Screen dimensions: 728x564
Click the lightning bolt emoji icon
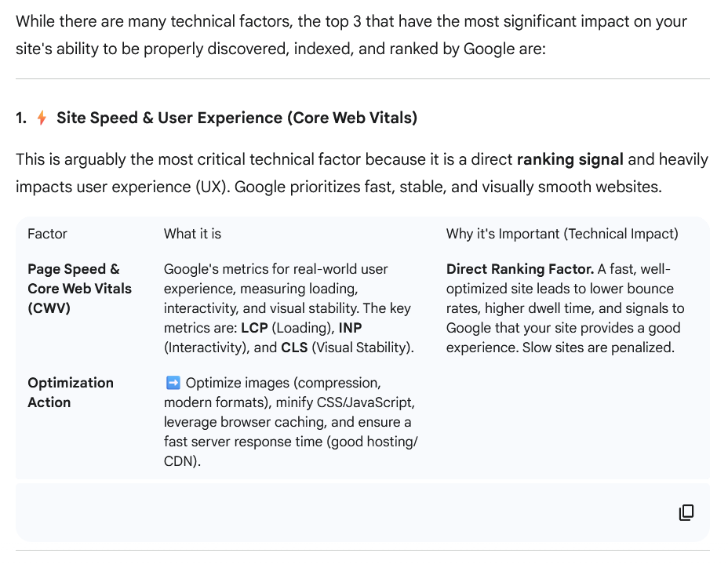click(x=42, y=118)
